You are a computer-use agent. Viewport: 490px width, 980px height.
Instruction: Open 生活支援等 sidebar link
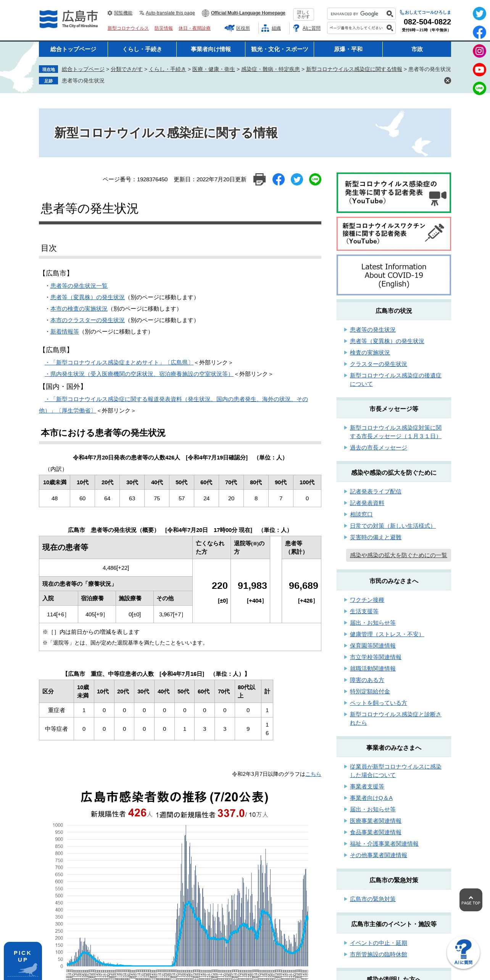364,611
